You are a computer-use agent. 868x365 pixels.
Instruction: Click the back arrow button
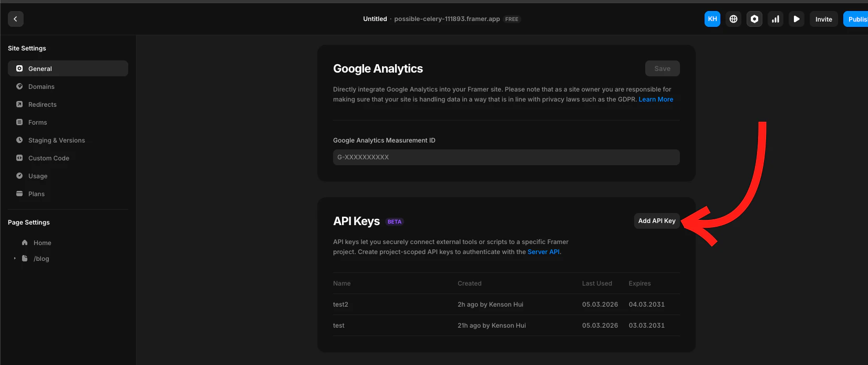(x=15, y=19)
